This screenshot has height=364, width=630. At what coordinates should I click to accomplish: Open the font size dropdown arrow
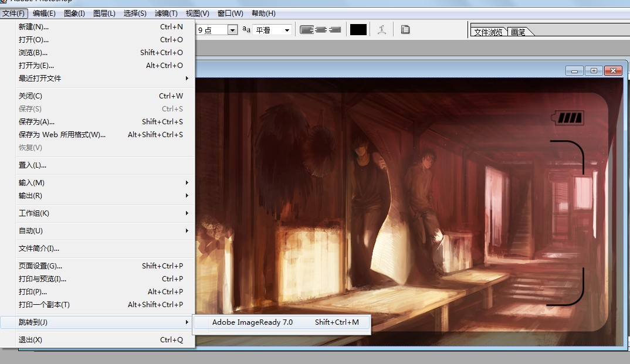232,30
